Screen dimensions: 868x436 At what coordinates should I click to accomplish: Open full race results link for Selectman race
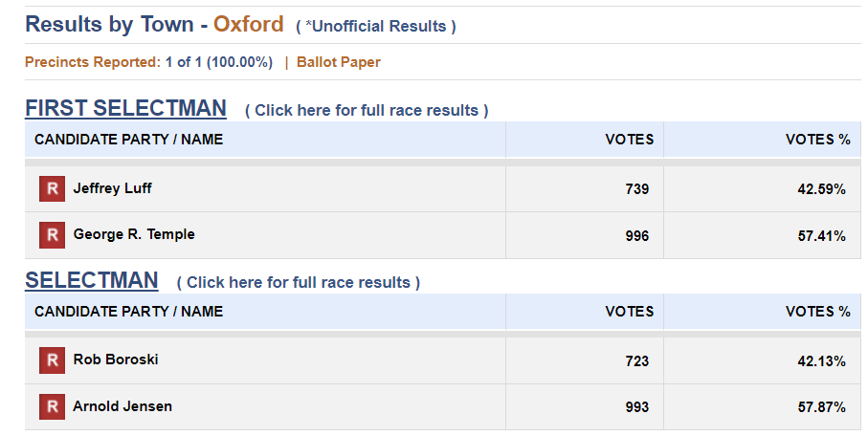[x=299, y=282]
